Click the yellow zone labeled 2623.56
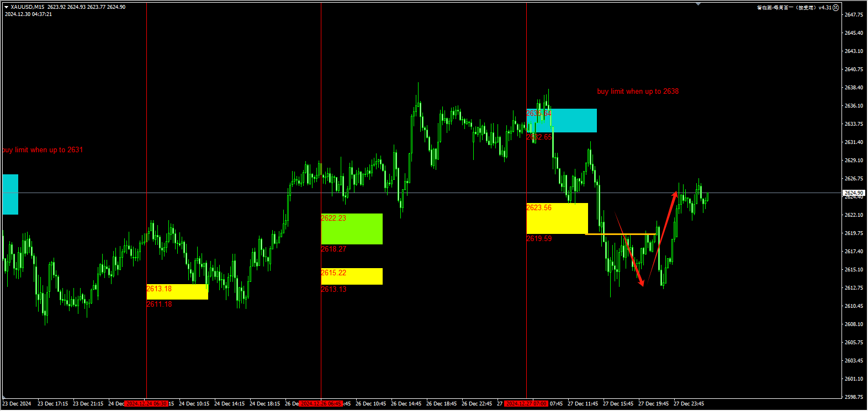Viewport: 868px width, 411px height. point(557,219)
